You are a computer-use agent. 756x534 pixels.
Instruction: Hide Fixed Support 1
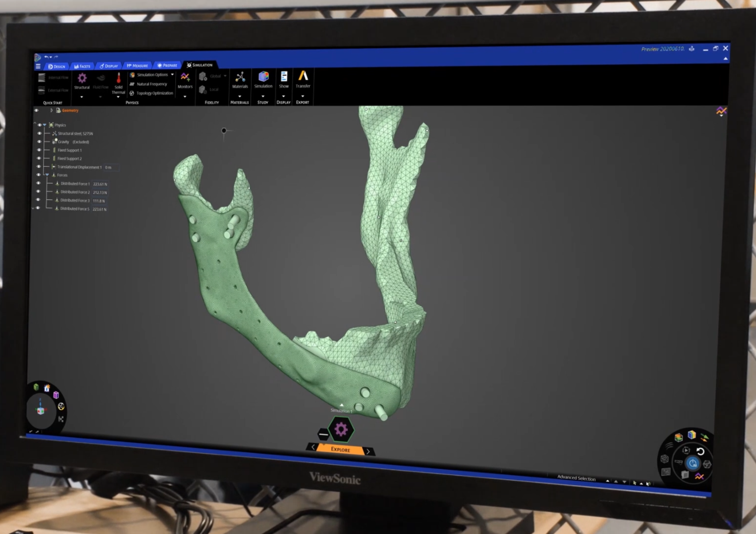(x=39, y=150)
